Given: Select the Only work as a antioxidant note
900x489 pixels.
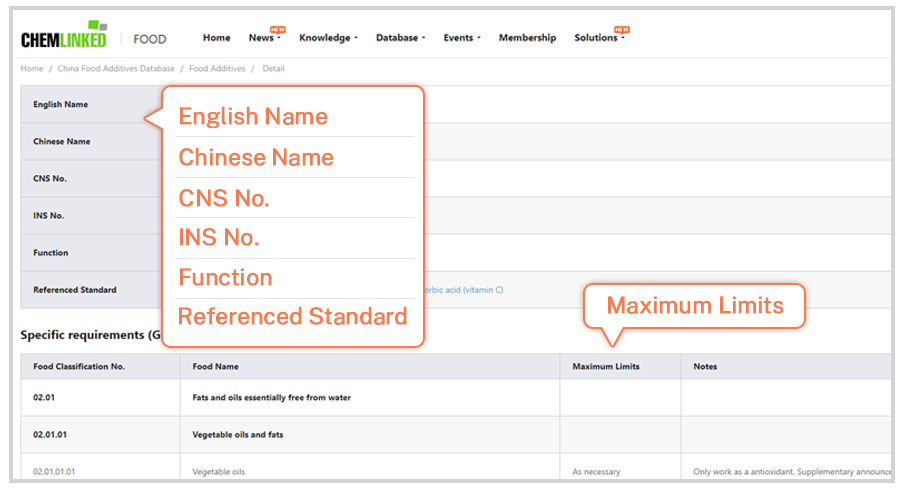Looking at the screenshot, I should (792, 472).
